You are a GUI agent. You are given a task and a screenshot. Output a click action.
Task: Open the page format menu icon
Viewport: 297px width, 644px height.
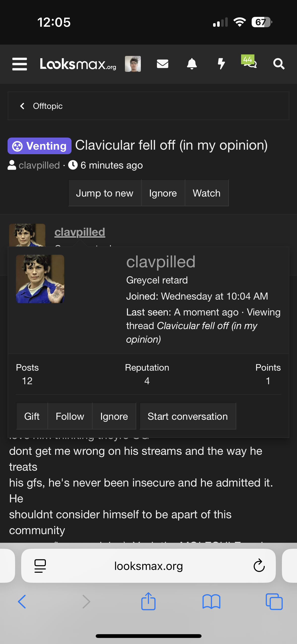[40, 566]
